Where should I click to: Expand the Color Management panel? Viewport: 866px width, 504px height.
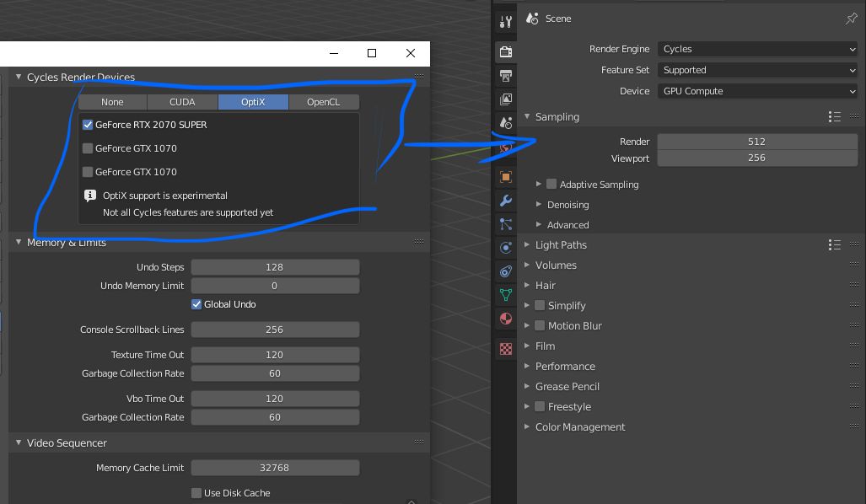(527, 426)
